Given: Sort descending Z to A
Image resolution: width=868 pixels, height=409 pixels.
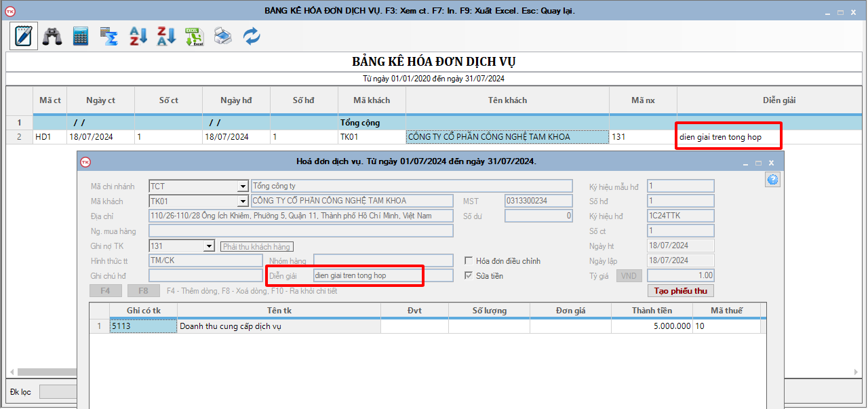Looking at the screenshot, I should pyautogui.click(x=167, y=36).
